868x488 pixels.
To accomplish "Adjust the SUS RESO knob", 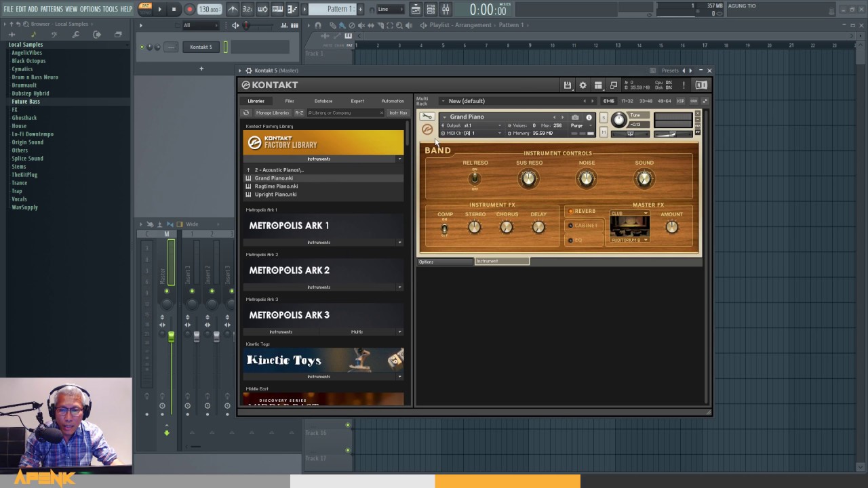I will pyautogui.click(x=528, y=178).
